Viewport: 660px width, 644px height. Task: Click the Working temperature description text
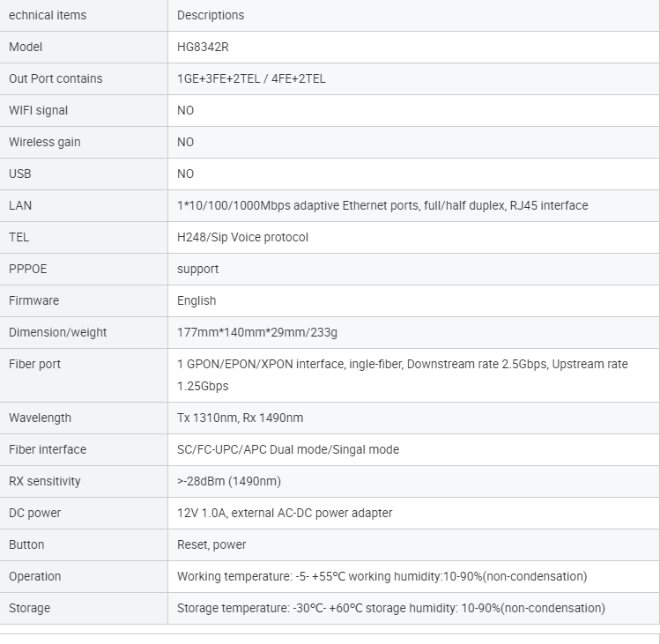[x=382, y=576]
